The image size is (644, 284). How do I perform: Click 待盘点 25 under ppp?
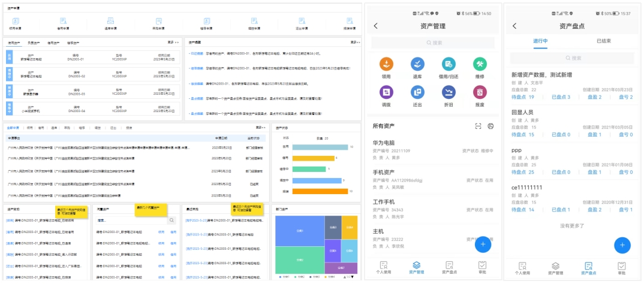522,172
